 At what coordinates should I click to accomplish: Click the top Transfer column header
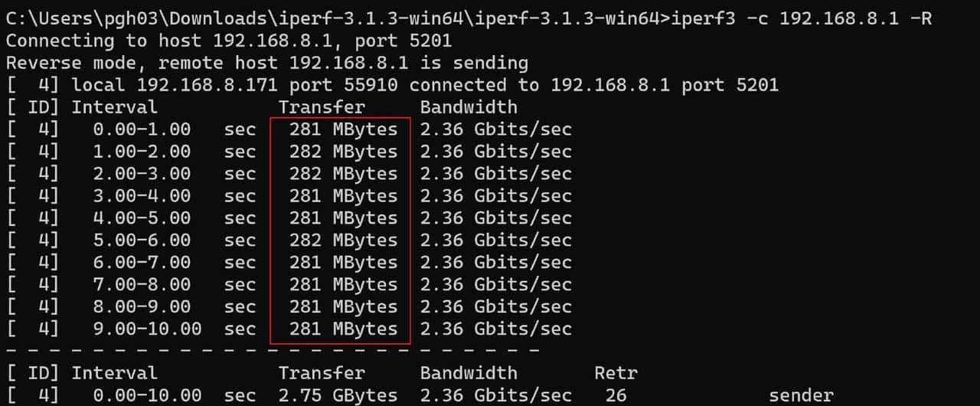pos(322,107)
